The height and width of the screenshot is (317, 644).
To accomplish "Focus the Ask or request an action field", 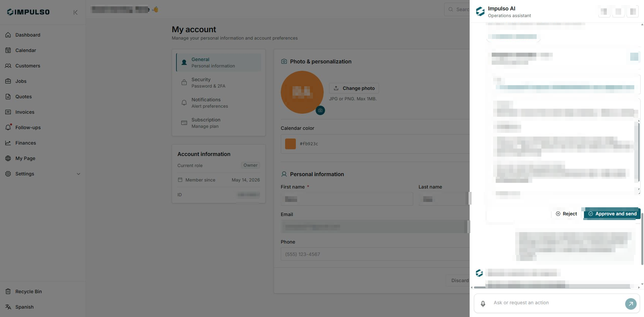I will coord(557,303).
